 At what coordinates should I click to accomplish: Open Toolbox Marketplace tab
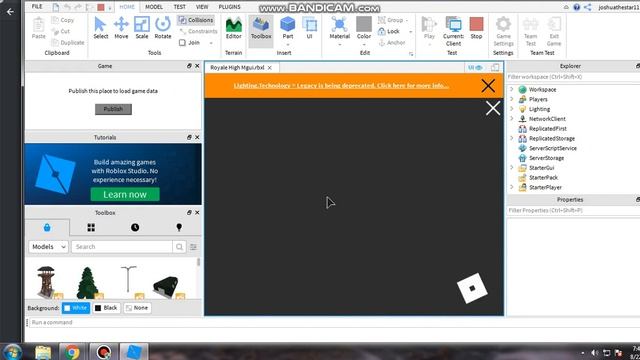47,227
